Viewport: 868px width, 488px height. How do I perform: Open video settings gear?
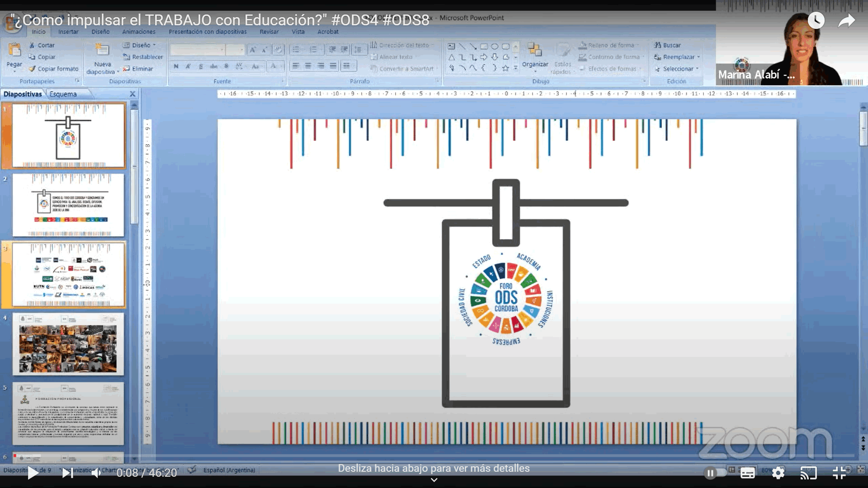778,473
